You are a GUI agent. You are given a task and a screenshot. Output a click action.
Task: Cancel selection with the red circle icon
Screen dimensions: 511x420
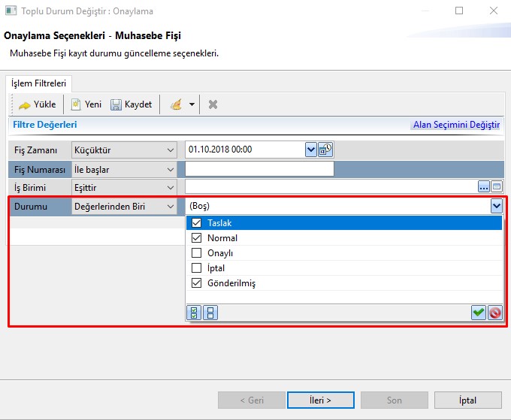pos(494,313)
